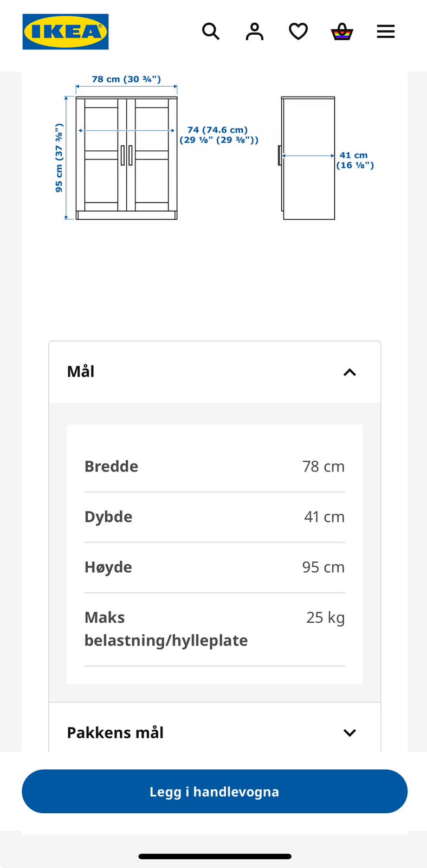Expand the Pakkens mål chevron

(350, 733)
